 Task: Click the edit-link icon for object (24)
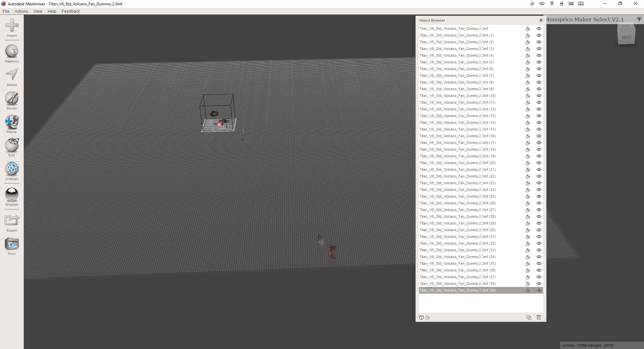point(528,190)
